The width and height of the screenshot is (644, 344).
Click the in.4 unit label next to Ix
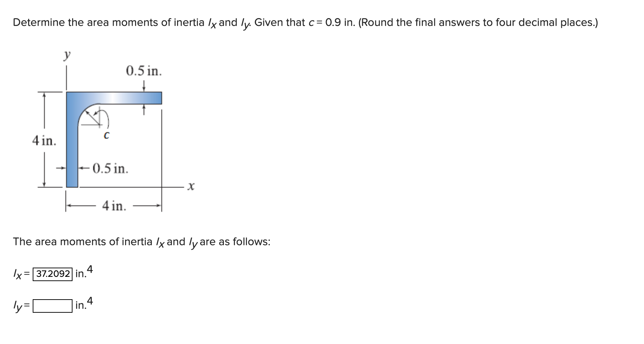82,273
